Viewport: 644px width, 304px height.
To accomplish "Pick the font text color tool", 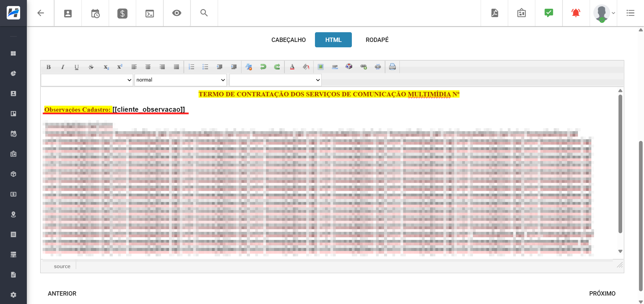I will click(292, 67).
